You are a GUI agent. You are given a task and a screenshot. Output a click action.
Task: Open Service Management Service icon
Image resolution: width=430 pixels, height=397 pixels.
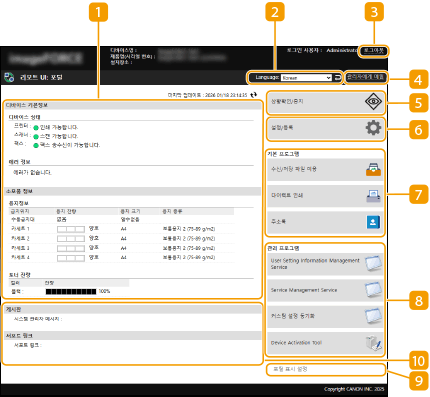[x=373, y=290]
